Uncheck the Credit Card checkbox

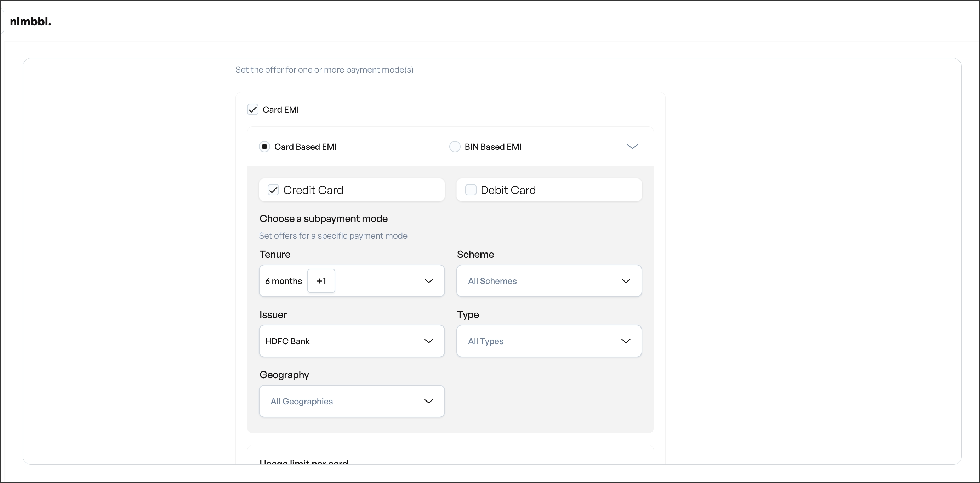click(273, 190)
